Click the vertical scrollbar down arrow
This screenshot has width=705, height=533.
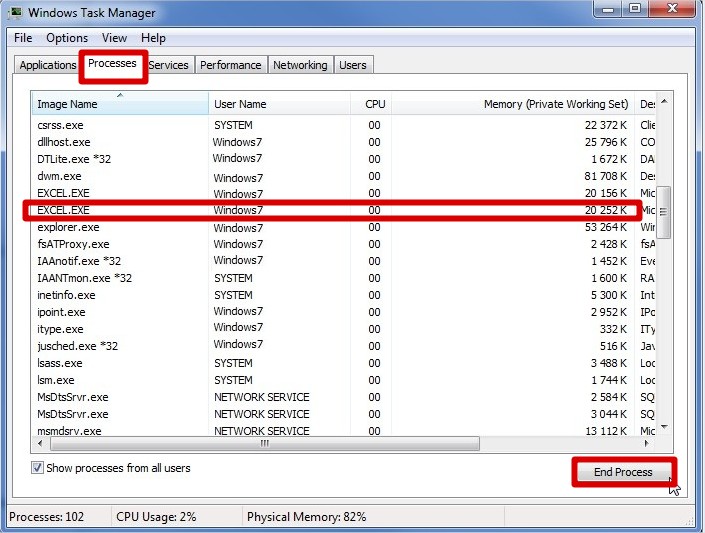coord(663,428)
